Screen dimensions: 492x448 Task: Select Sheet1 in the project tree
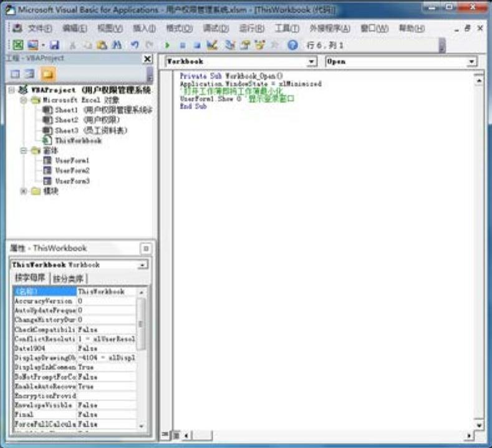[x=97, y=110]
